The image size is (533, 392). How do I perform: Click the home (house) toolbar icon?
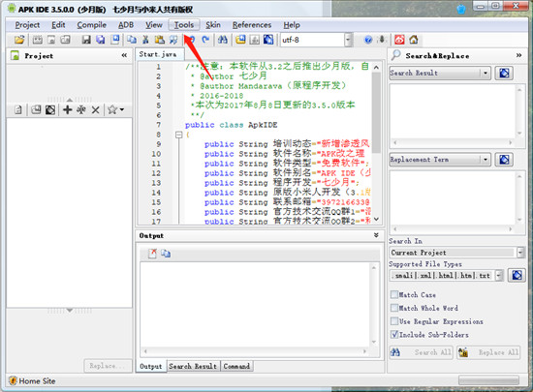[414, 40]
